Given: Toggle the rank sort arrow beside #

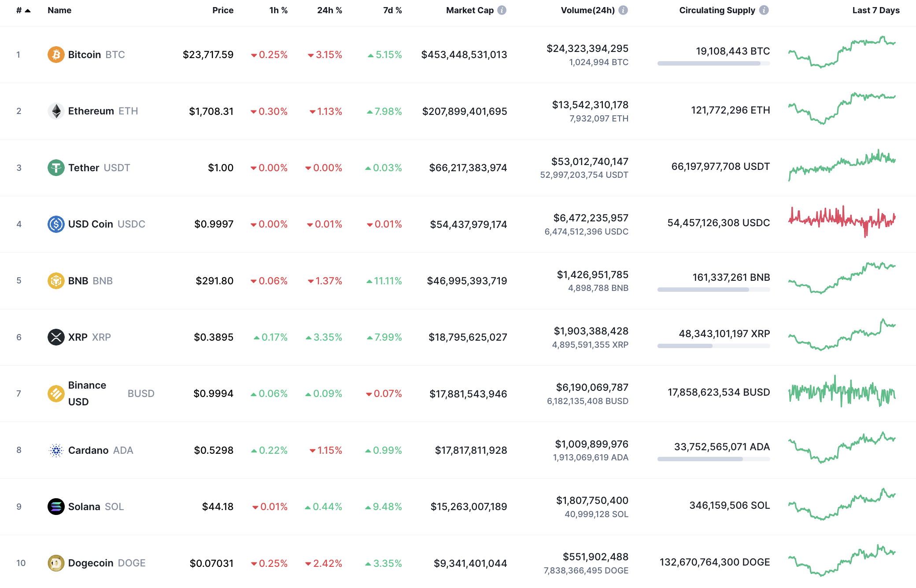Looking at the screenshot, I should tap(27, 10).
